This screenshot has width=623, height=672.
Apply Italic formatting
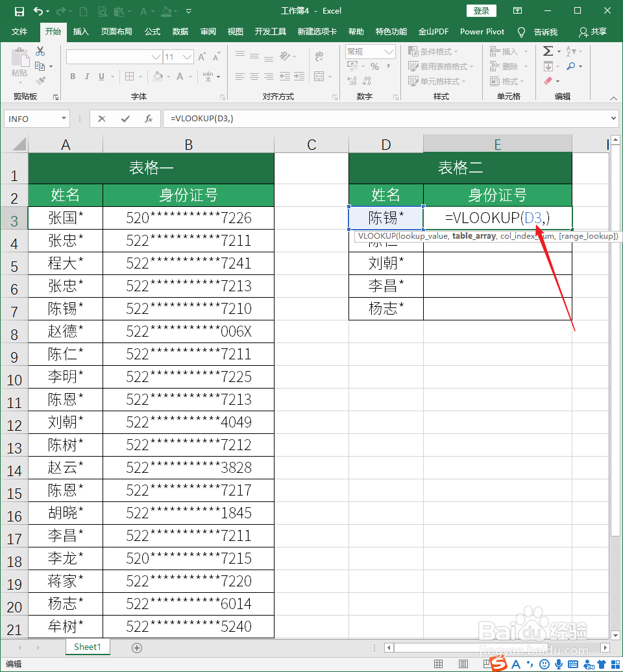(x=87, y=77)
